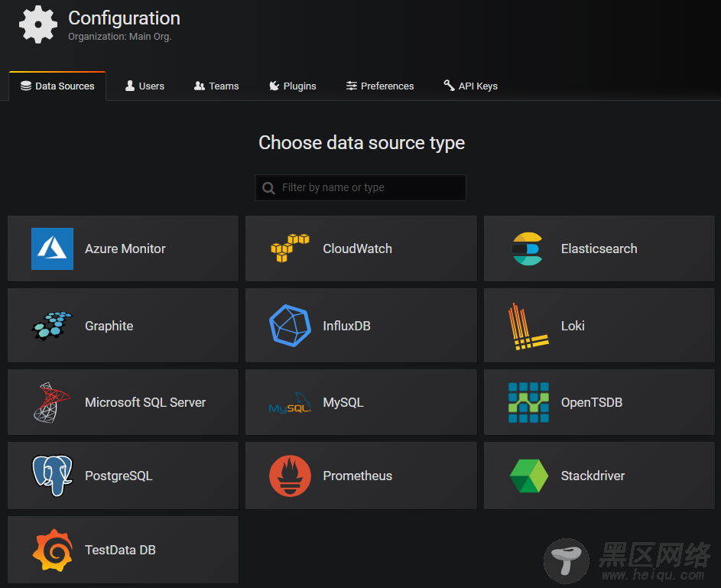Viewport: 721px width, 588px height.
Task: Click the CloudWatch yellow cubes icon
Action: 290,249
